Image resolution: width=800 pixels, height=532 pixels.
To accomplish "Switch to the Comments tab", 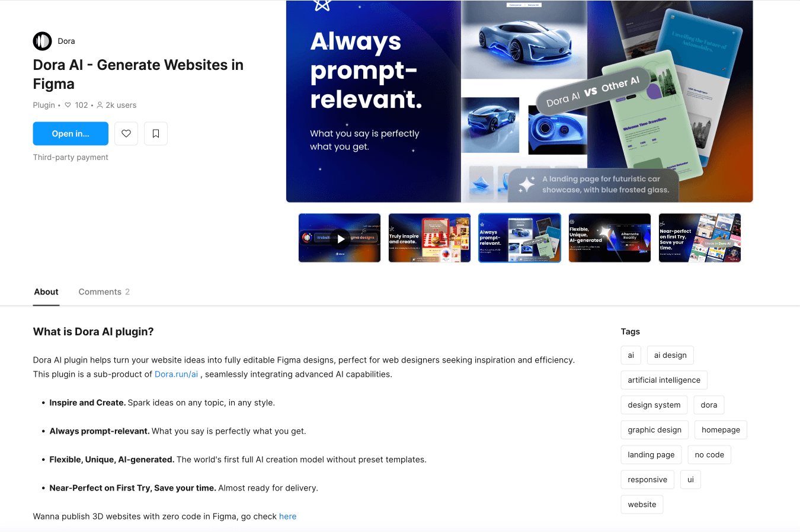I will point(104,292).
